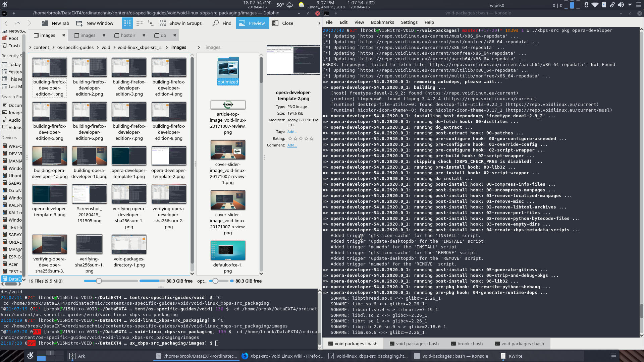This screenshot has height=362, width=644.
Task: Select Today in Recently Saved
Action: point(14,64)
